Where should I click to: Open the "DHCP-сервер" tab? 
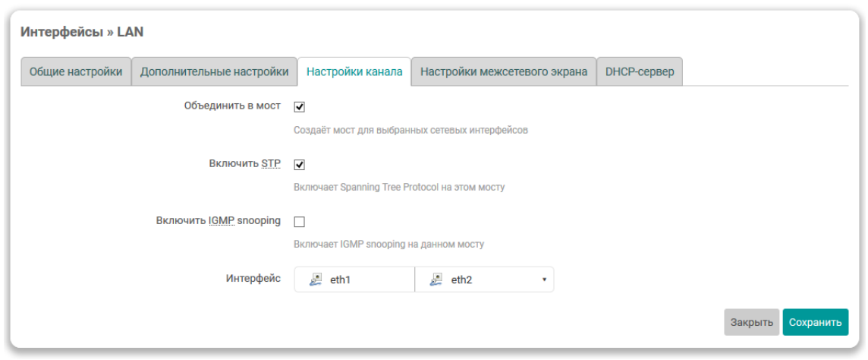click(640, 72)
